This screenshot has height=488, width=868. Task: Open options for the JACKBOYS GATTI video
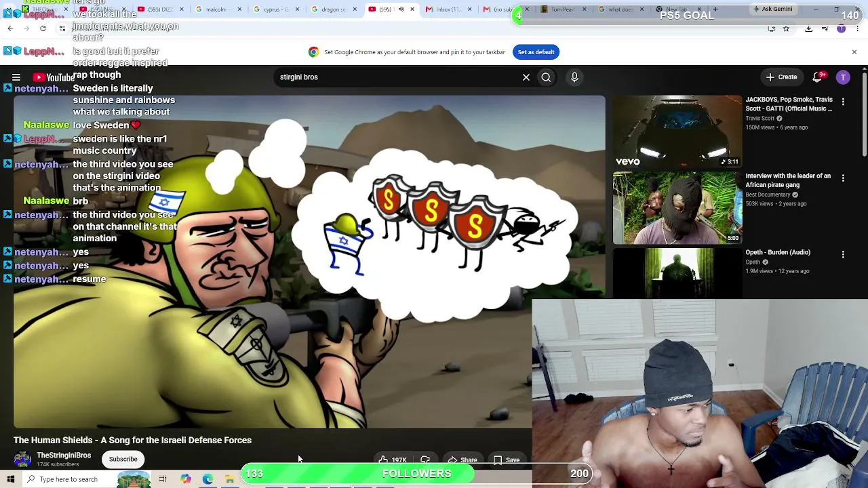tap(843, 102)
